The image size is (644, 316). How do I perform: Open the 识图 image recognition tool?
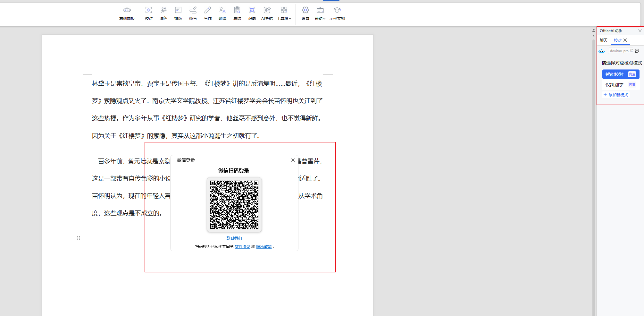252,13
